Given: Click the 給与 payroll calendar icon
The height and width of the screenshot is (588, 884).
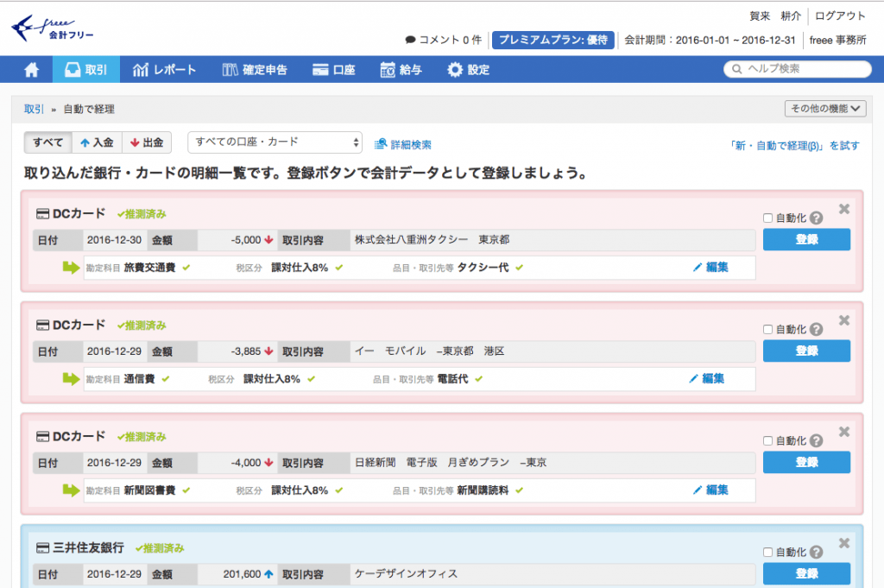Looking at the screenshot, I should (x=389, y=69).
